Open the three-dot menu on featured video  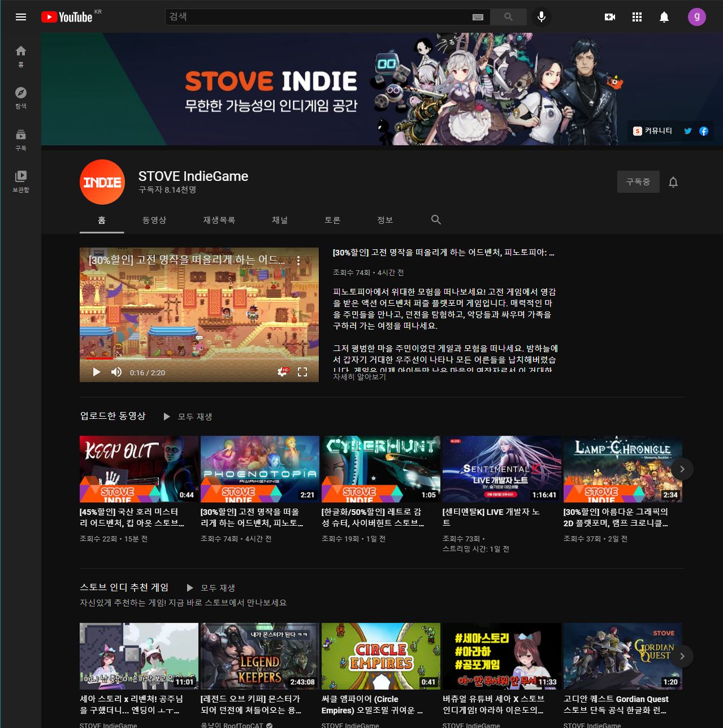pyautogui.click(x=298, y=261)
